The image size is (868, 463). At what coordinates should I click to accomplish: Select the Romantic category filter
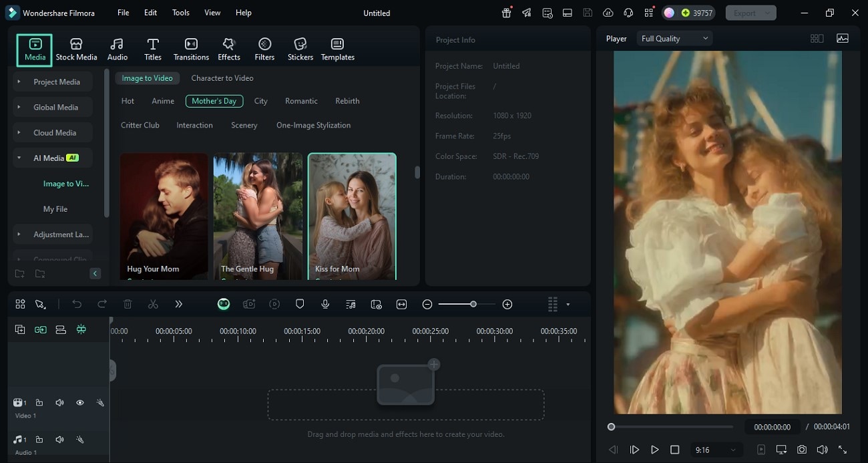(x=301, y=101)
